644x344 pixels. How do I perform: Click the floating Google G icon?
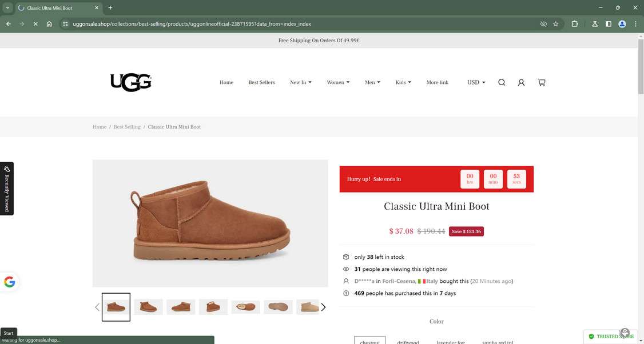point(10,282)
